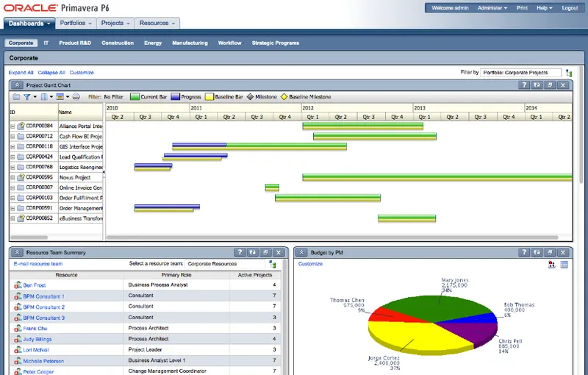Click the folder icon for CORP00712
This screenshot has width=588, height=375.
[21, 136]
